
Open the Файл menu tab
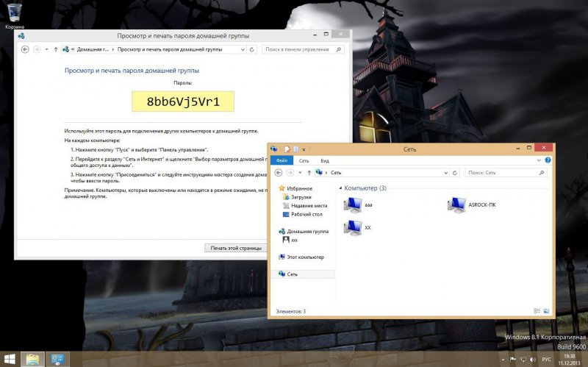click(282, 160)
